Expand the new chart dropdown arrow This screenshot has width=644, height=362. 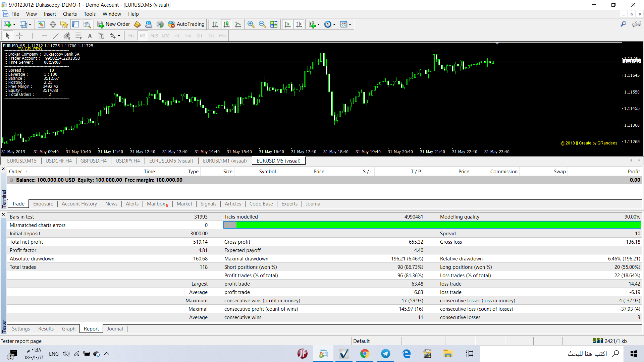point(14,24)
